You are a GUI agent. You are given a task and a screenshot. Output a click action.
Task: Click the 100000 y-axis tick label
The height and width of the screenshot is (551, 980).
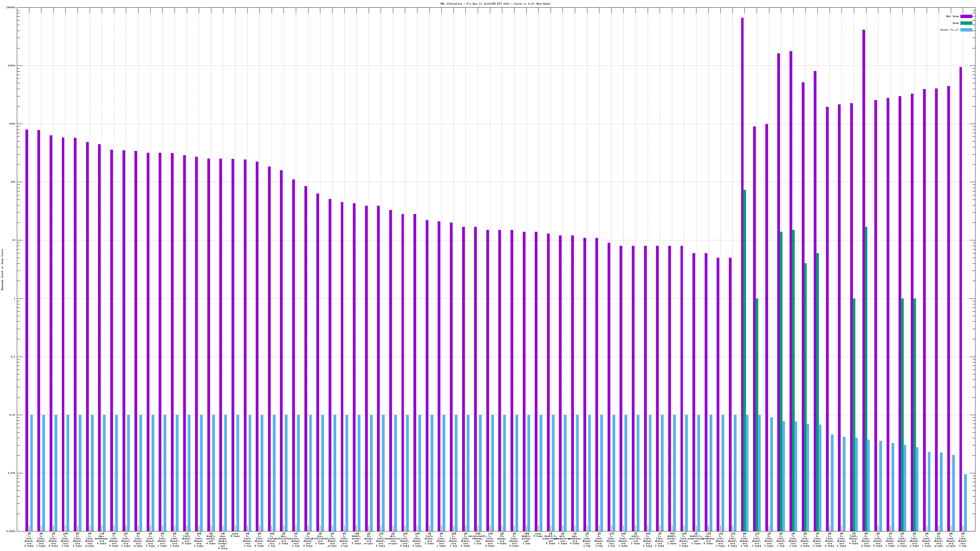11,8
